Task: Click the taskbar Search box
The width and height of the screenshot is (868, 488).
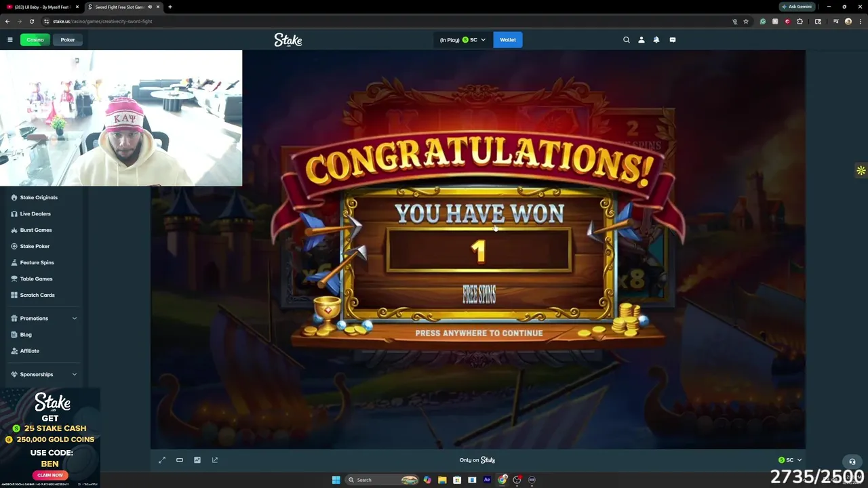Action: [x=383, y=480]
